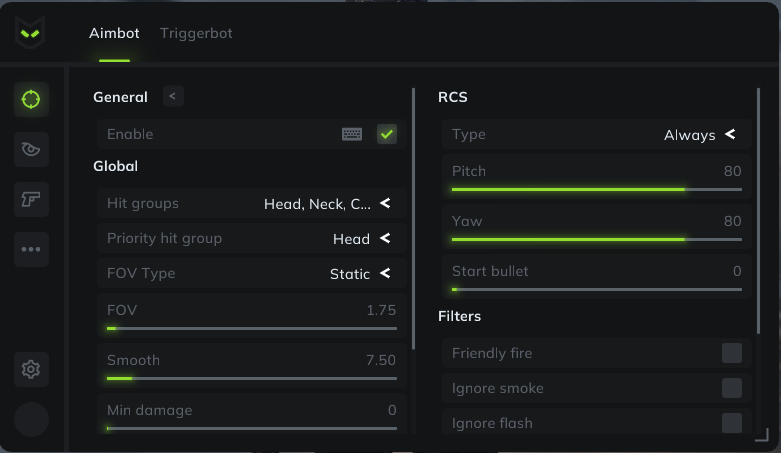Uncheck the Enable checkbox

(387, 134)
